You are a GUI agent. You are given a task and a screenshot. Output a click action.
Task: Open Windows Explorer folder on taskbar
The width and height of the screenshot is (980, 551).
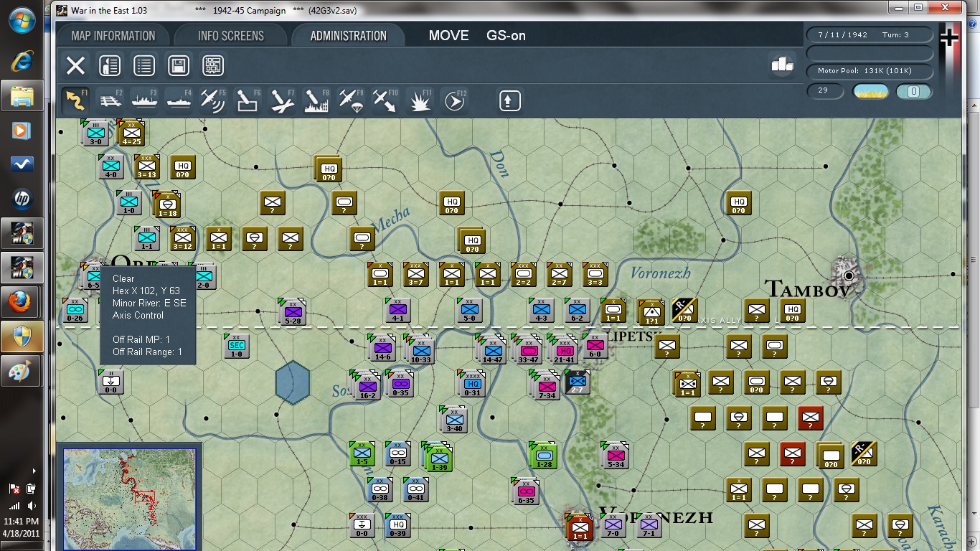coord(22,95)
